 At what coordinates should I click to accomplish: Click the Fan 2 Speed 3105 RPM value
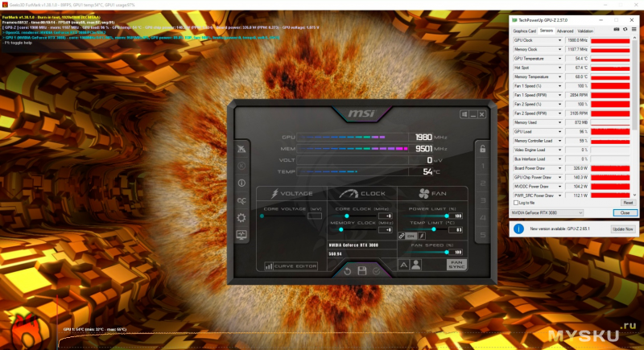point(577,113)
